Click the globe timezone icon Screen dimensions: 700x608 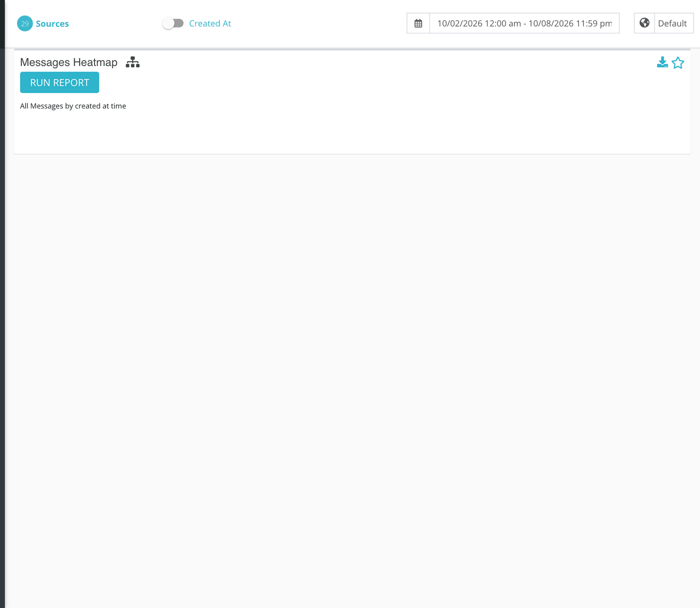[x=644, y=23]
